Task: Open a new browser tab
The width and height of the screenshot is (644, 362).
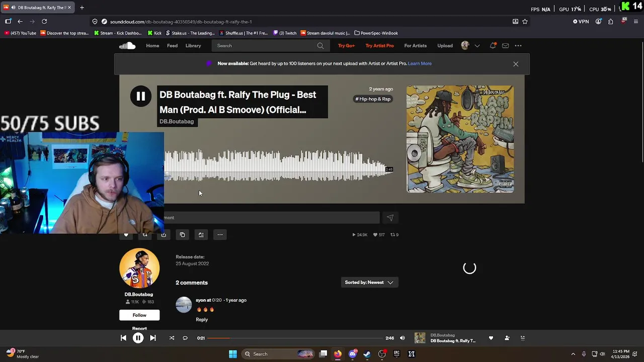Action: [x=82, y=8]
